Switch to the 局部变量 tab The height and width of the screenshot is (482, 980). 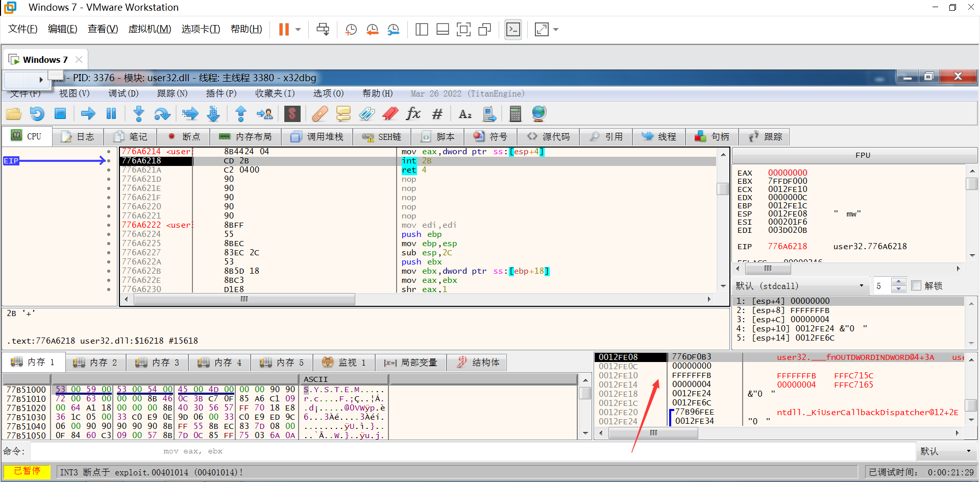[411, 363]
